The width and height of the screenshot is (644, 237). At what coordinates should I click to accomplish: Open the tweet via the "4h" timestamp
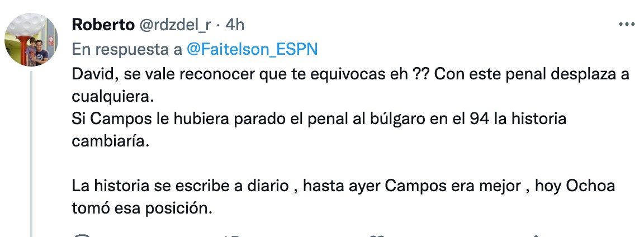pyautogui.click(x=235, y=25)
